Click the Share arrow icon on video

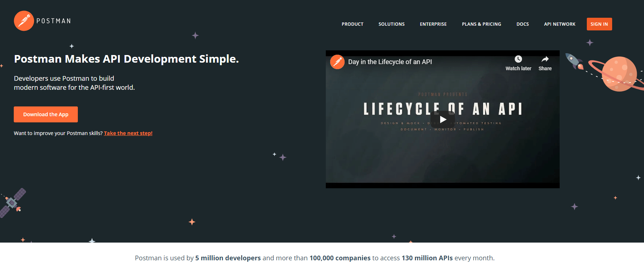point(545,59)
